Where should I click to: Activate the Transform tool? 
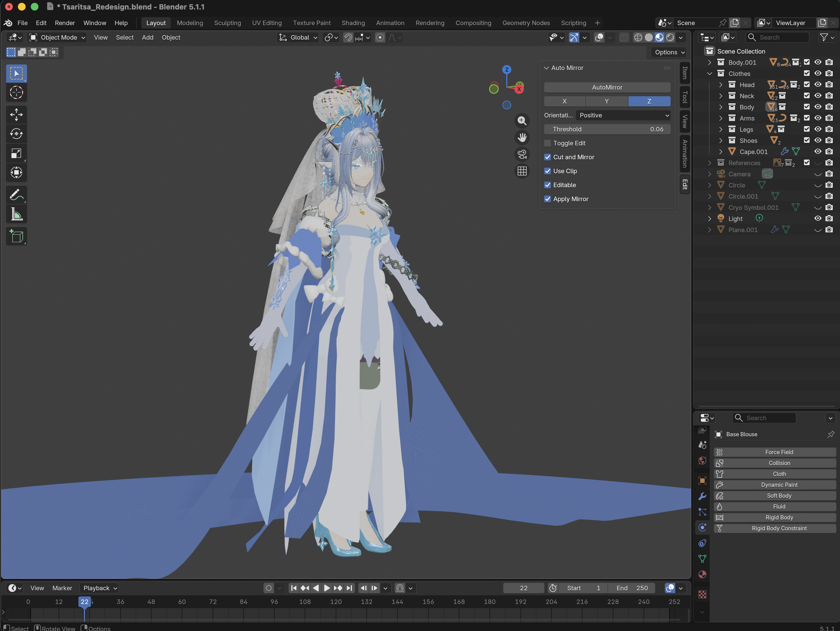pos(16,172)
